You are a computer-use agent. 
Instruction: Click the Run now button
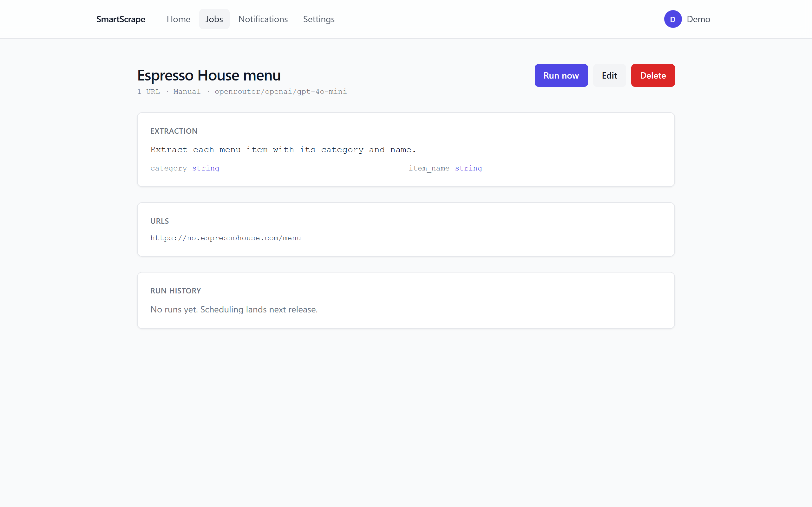pyautogui.click(x=561, y=75)
